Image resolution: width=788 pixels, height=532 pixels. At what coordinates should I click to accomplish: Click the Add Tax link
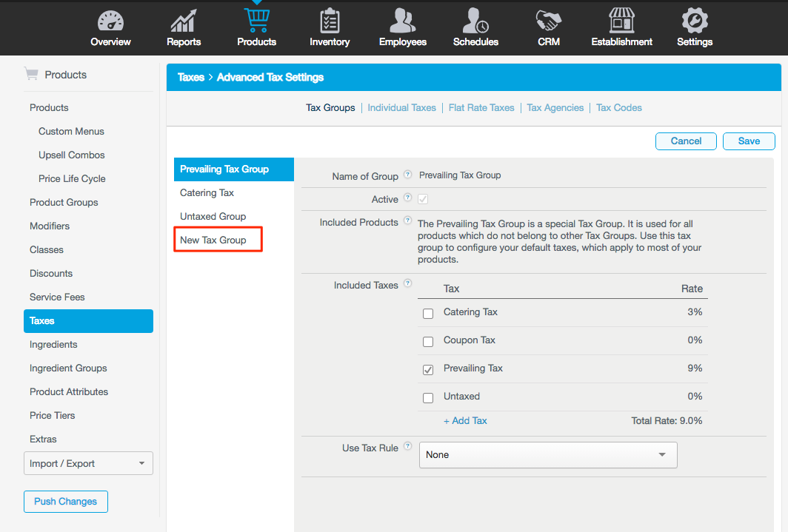[x=465, y=420]
